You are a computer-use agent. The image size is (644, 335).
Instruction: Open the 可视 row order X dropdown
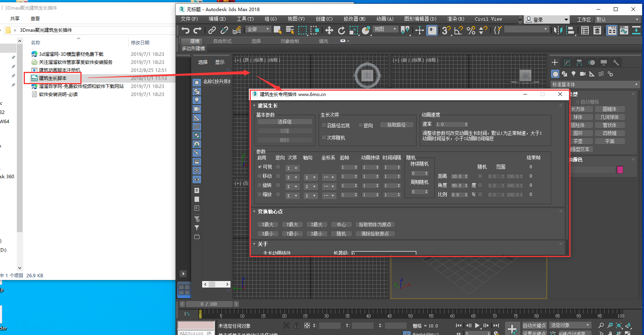coord(293,168)
